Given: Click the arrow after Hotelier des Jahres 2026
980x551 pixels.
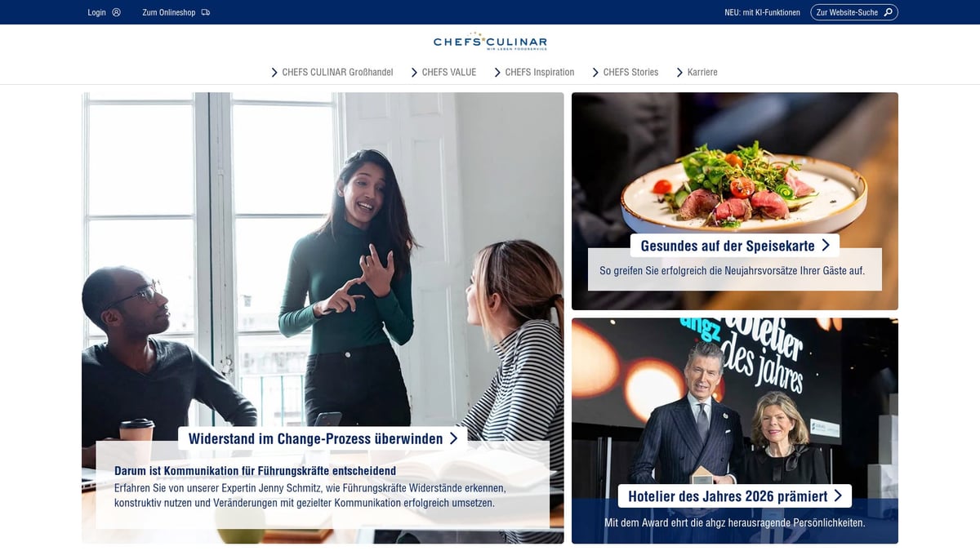Looking at the screenshot, I should [838, 495].
